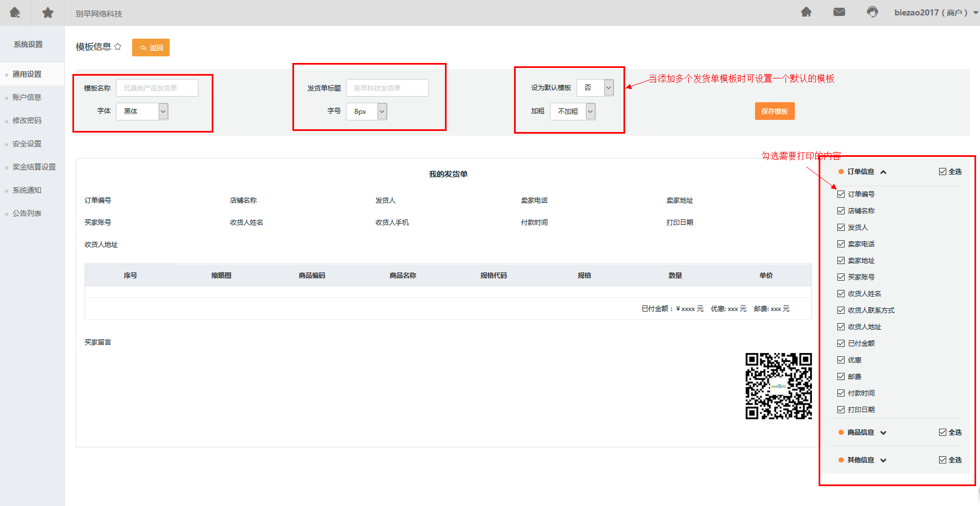The height and width of the screenshot is (506, 980).
Task: Click the dark home icon near envelope
Action: pyautogui.click(x=806, y=12)
